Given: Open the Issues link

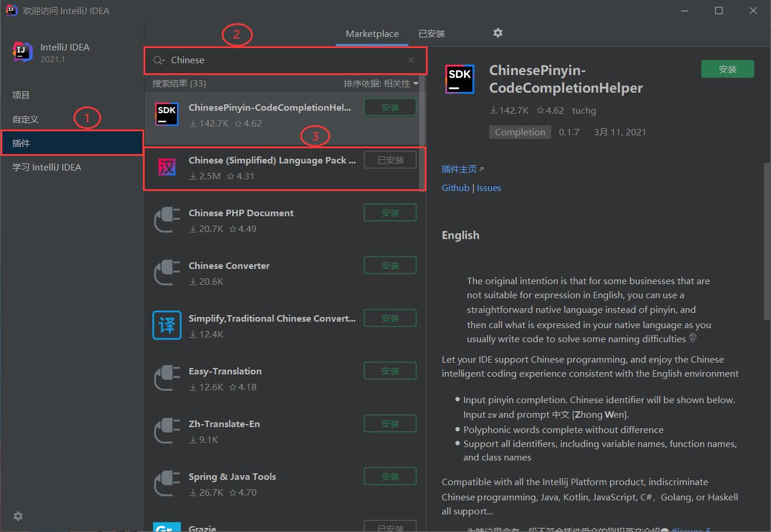Looking at the screenshot, I should tap(489, 187).
